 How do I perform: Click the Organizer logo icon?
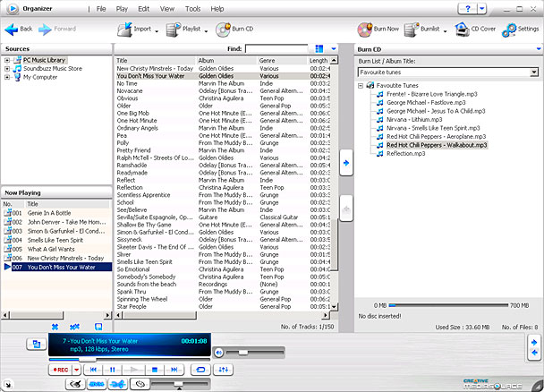tap(13, 9)
